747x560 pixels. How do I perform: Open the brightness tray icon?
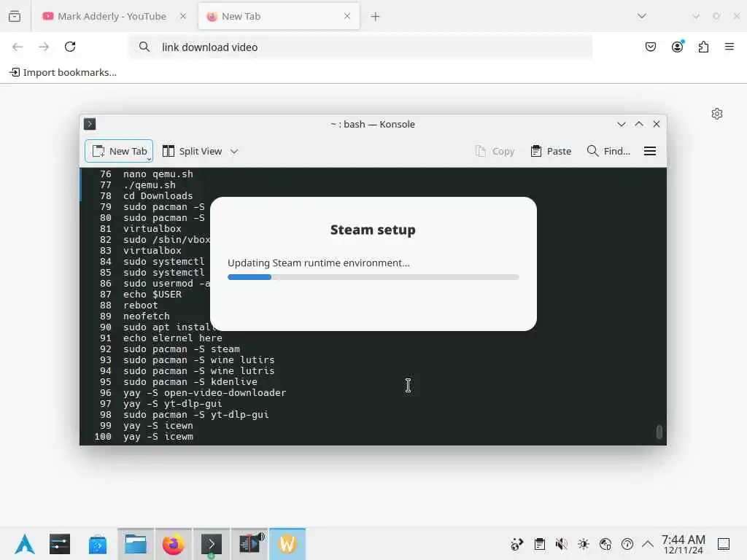point(584,544)
